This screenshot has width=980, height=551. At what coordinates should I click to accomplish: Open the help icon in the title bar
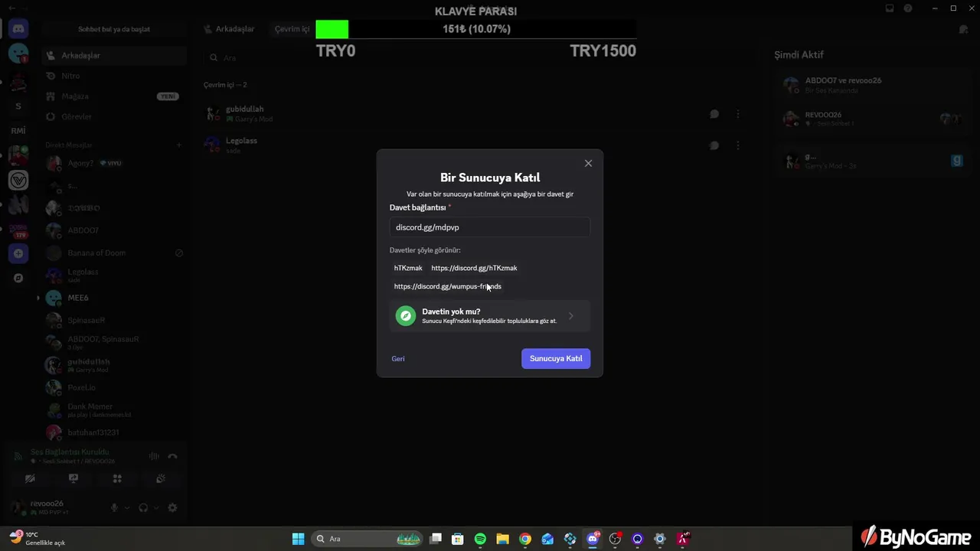click(x=908, y=8)
